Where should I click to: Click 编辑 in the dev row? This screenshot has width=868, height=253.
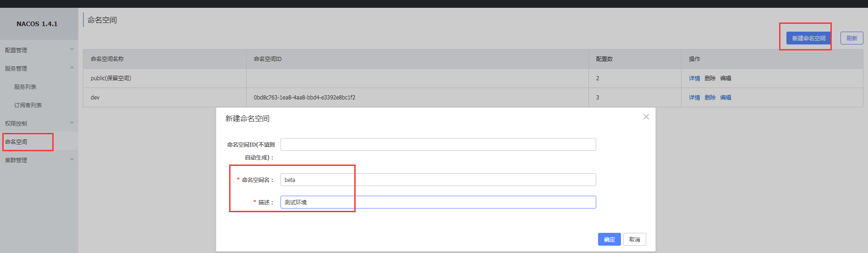coord(725,98)
